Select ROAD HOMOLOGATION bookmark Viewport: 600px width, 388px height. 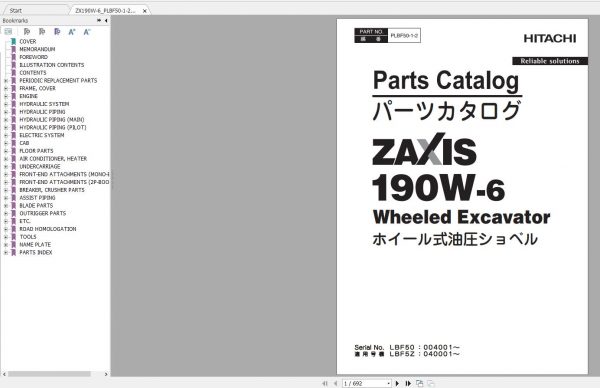point(48,229)
